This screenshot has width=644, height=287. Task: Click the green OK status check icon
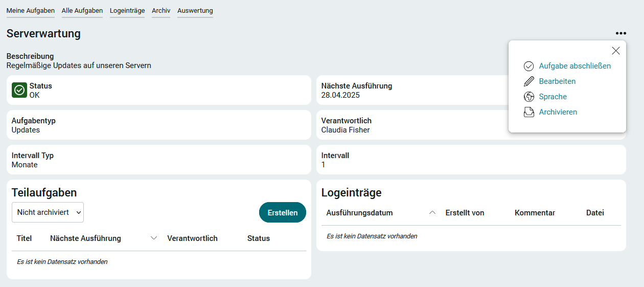(19, 90)
